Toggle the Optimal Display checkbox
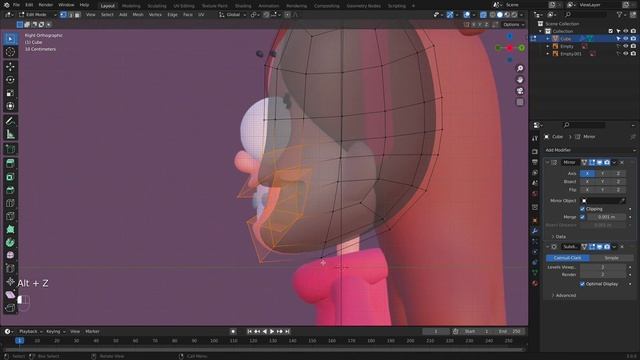 [582, 284]
